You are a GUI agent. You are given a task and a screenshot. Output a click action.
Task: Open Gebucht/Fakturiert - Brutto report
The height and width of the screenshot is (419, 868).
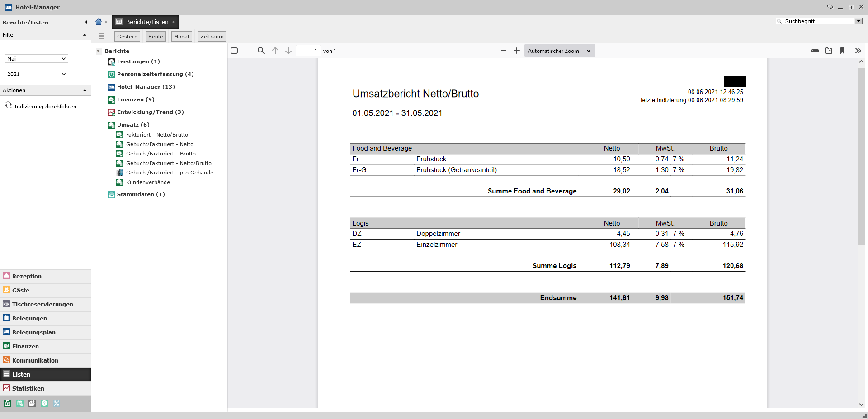tap(161, 154)
